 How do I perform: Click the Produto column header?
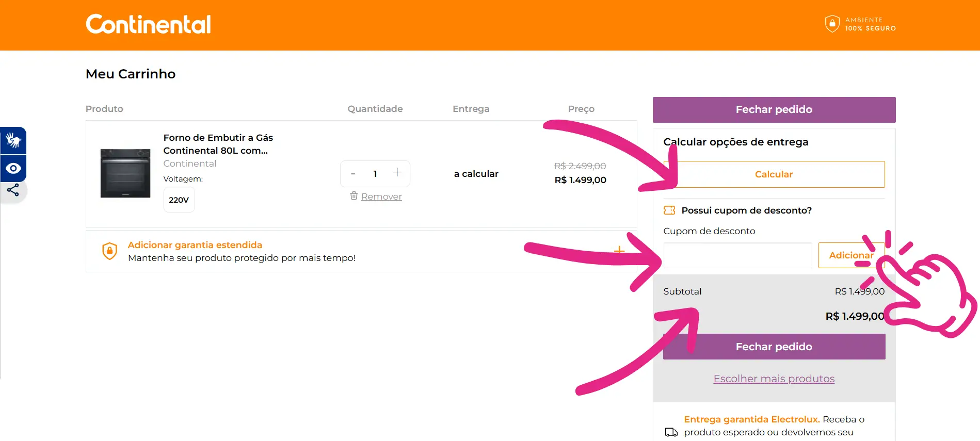104,109
